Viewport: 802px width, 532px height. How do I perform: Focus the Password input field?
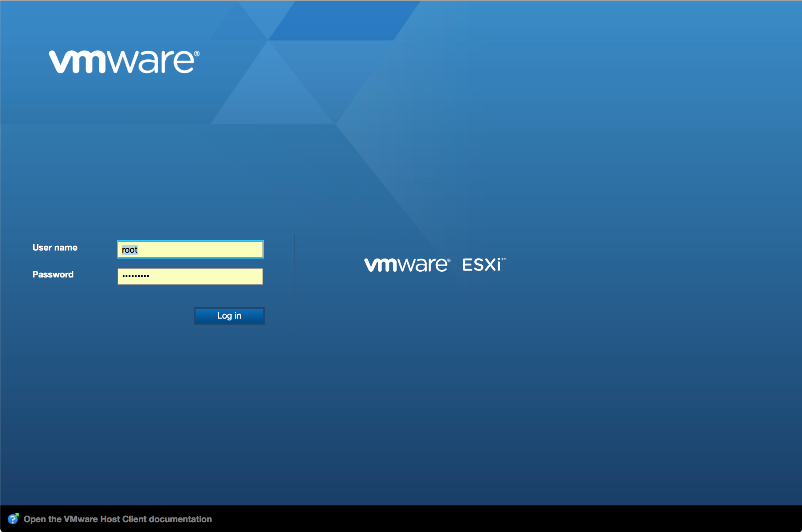click(190, 276)
